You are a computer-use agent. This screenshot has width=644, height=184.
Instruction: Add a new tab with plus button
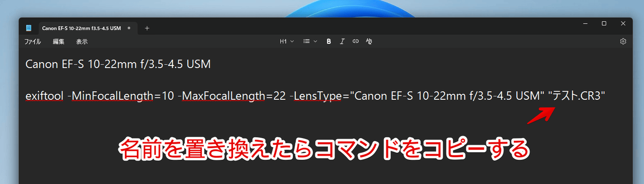147,28
